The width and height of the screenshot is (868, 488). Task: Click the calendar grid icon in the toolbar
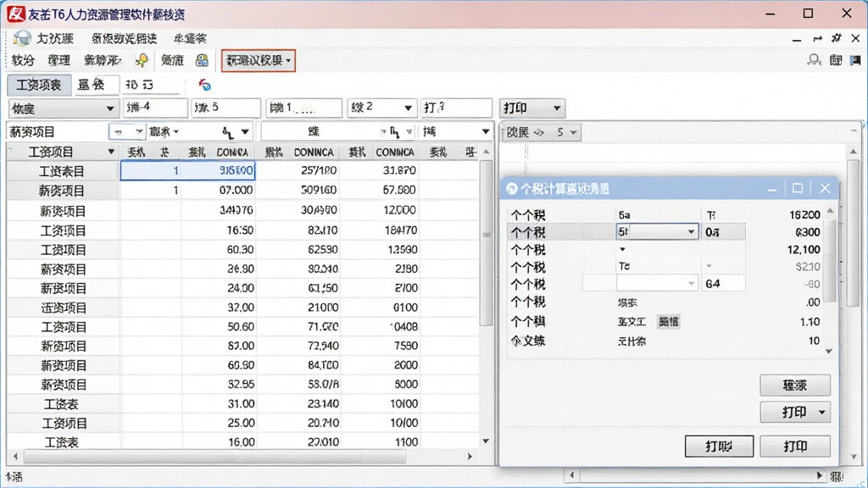pos(202,60)
